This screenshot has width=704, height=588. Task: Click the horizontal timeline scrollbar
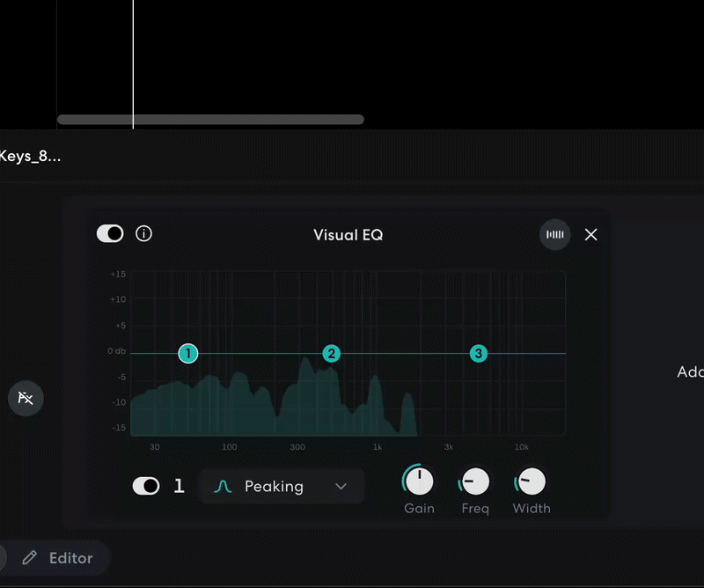[210, 120]
